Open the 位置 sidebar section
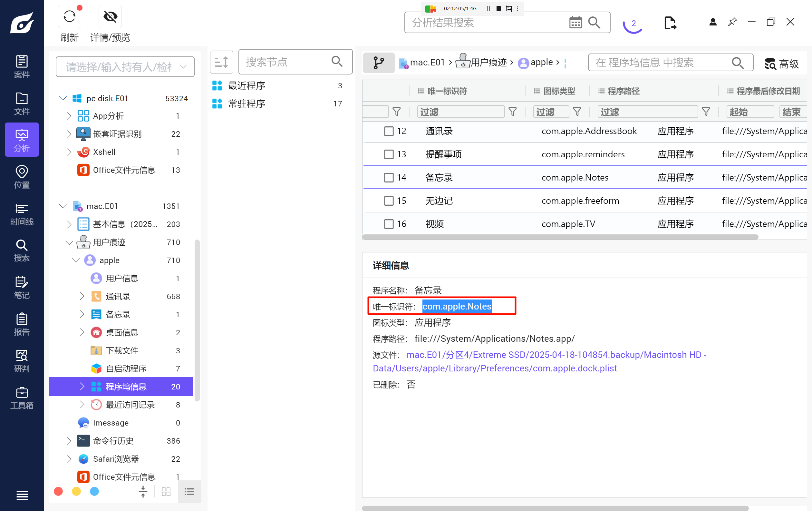The image size is (812, 511). point(22,177)
